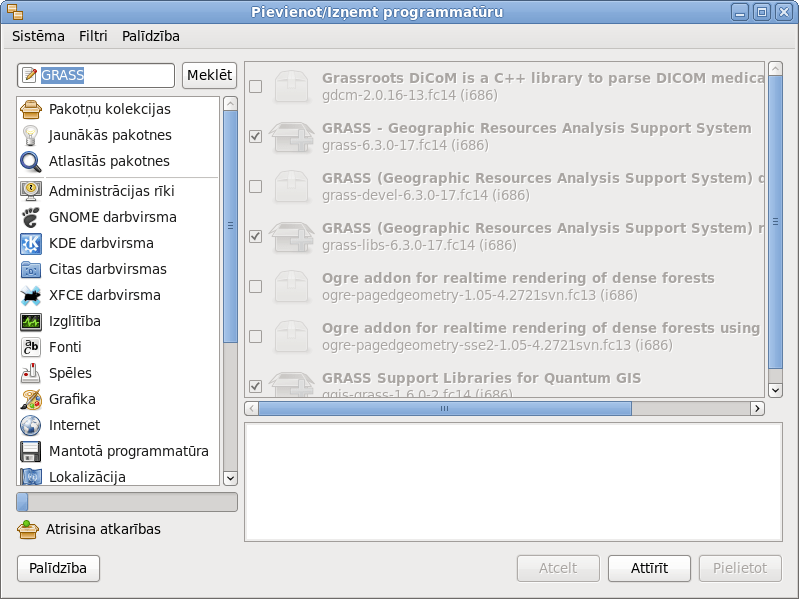Viewport: 799px width, 599px height.
Task: Click the Atcelt button
Action: point(558,568)
